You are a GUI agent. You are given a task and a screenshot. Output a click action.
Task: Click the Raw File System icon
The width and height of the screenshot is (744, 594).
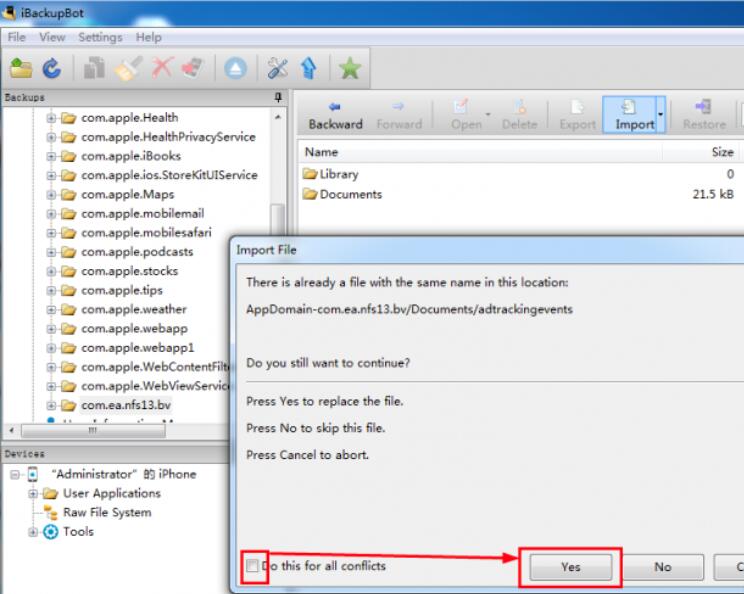point(50,512)
